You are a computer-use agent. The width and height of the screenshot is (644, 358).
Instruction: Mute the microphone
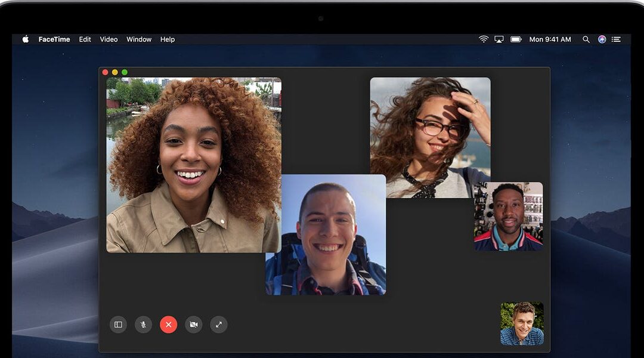pyautogui.click(x=143, y=325)
